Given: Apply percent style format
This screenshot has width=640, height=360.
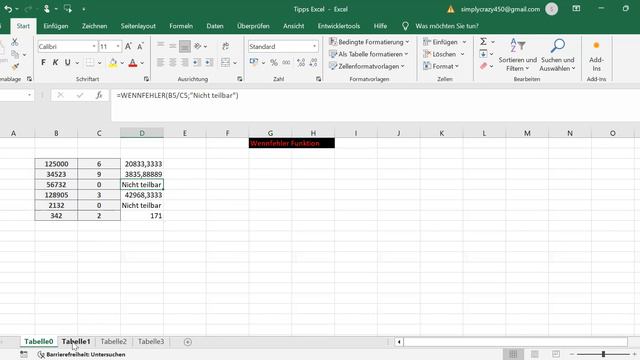Looking at the screenshot, I should click(274, 62).
